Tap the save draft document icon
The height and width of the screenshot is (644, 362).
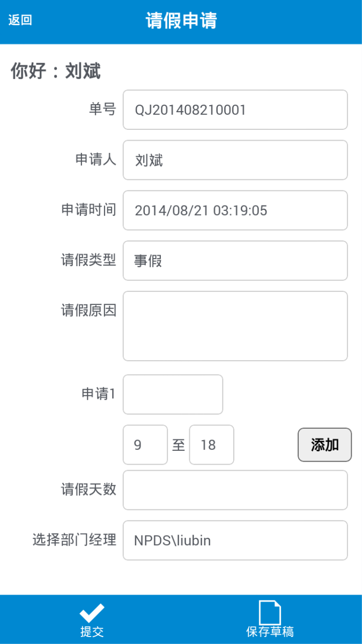pyautogui.click(x=270, y=612)
